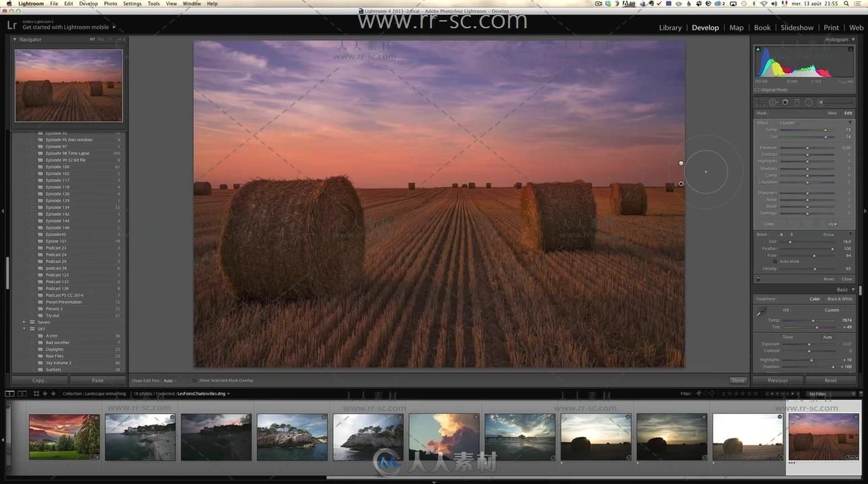The height and width of the screenshot is (484, 868).
Task: Close the adjustment brush panel
Action: [846, 279]
